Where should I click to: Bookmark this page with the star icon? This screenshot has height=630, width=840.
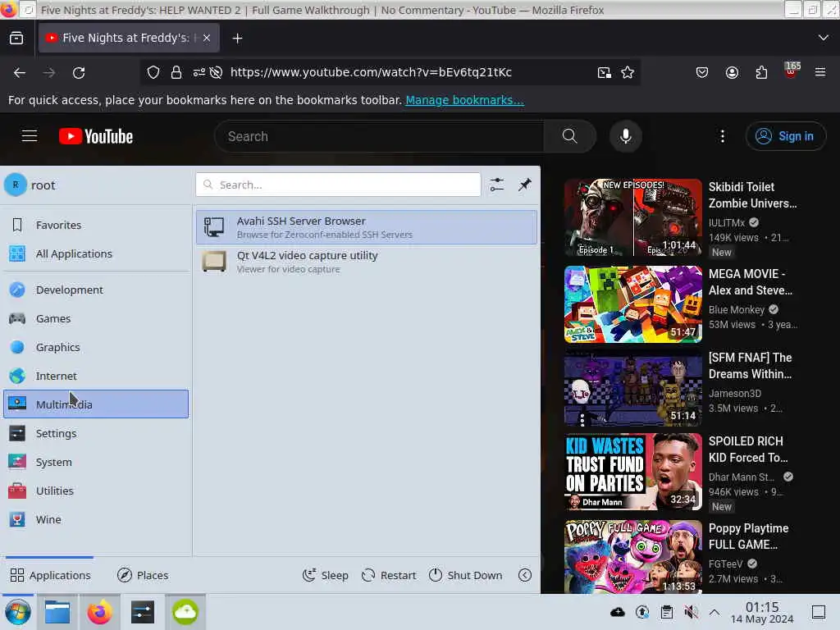[628, 72]
